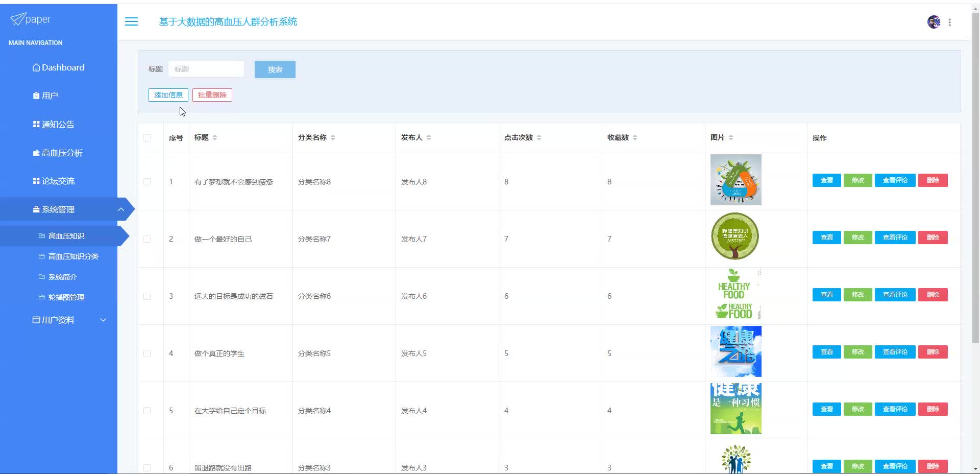Click the 添加信息 button
This screenshot has width=980, height=474.
[x=168, y=95]
